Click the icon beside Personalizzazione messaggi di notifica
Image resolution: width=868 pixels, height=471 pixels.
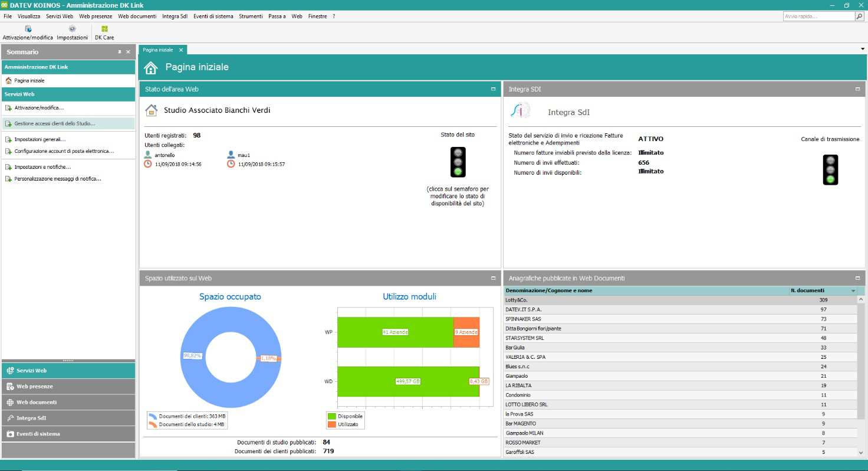coord(8,179)
